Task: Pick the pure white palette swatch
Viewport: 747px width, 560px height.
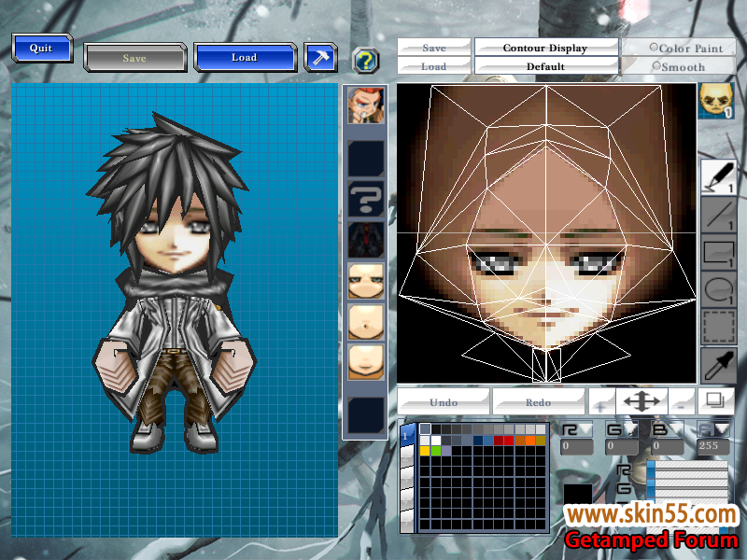Action: pos(435,440)
